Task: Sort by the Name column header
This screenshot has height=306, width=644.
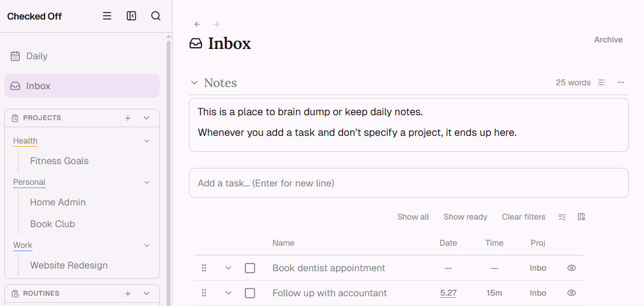Action: (x=283, y=243)
